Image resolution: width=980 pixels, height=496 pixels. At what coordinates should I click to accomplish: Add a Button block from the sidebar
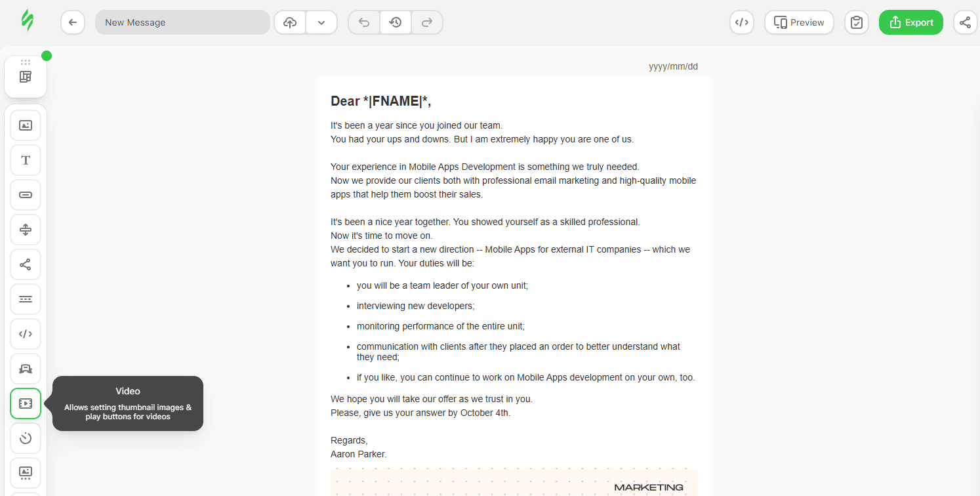[x=26, y=195]
